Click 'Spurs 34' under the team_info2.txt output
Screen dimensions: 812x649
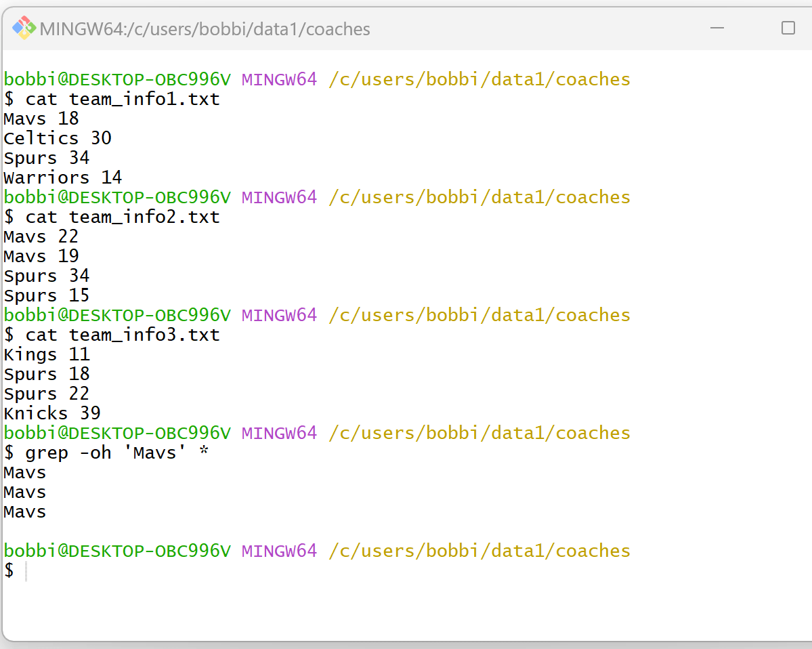point(47,276)
